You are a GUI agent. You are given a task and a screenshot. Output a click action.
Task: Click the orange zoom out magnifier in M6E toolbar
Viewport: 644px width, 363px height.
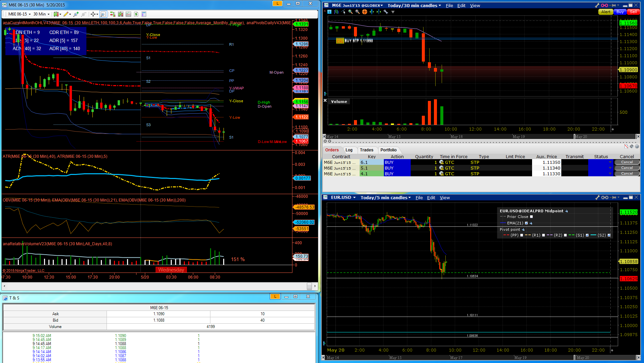point(357,12)
